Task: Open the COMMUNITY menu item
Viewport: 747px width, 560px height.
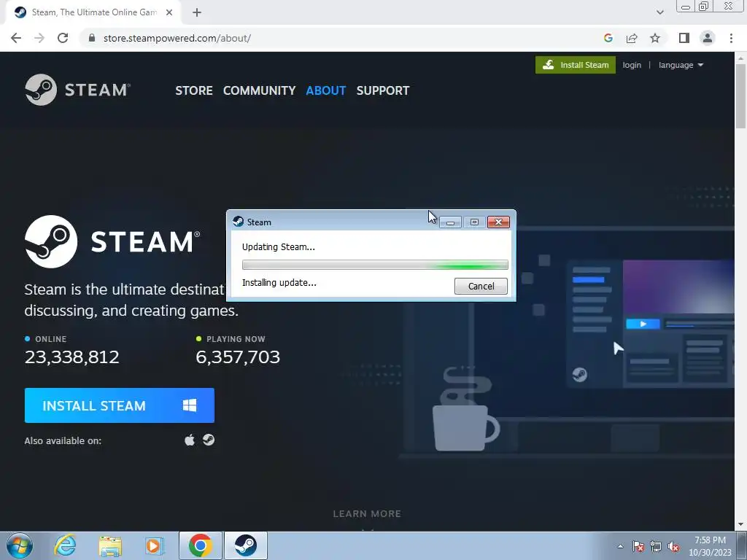Action: (259, 90)
